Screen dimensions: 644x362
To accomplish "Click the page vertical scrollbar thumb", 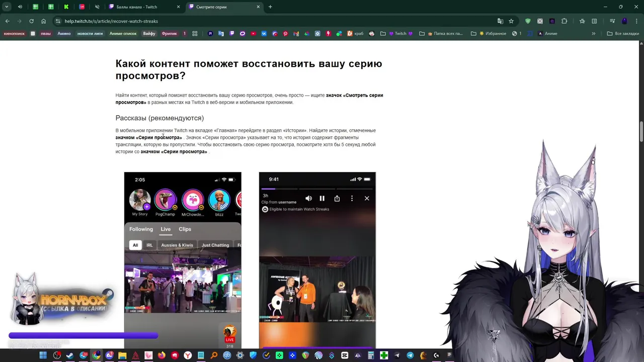I will tap(641, 132).
